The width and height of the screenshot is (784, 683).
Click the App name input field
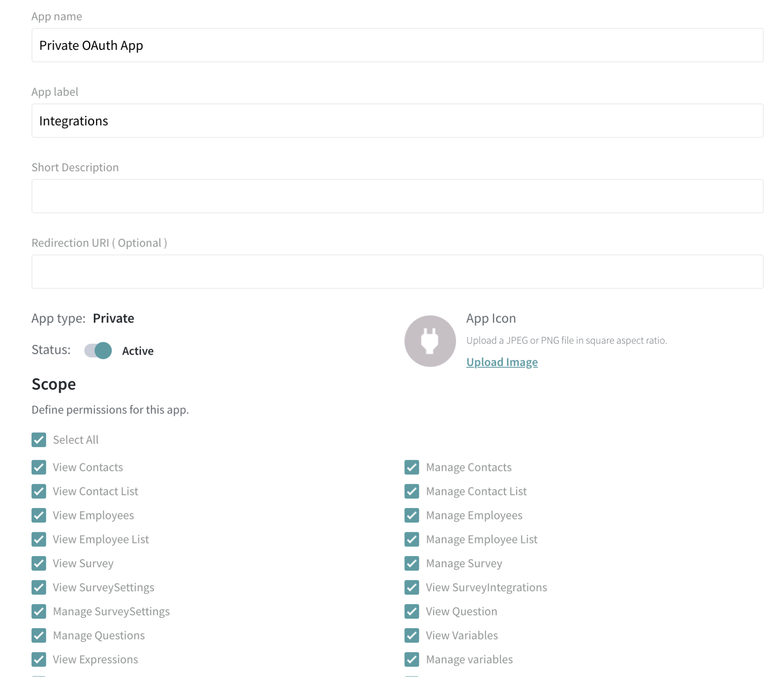397,45
